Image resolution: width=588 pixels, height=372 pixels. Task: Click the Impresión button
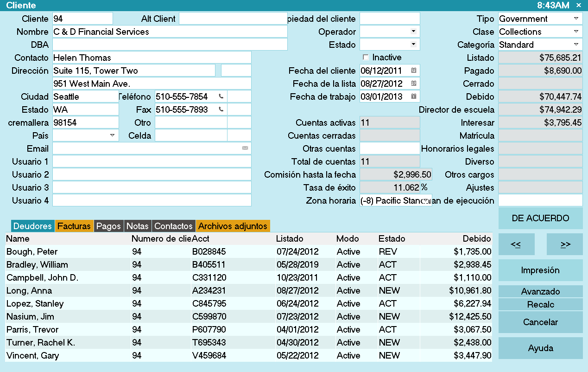click(x=541, y=270)
